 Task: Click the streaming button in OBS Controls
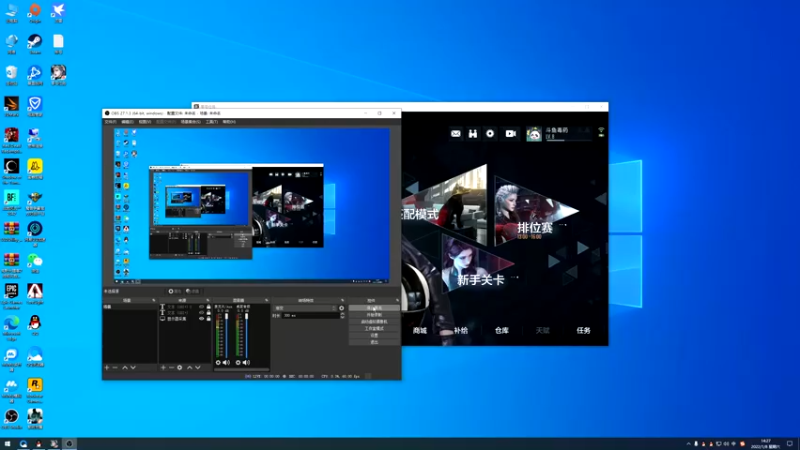click(374, 308)
